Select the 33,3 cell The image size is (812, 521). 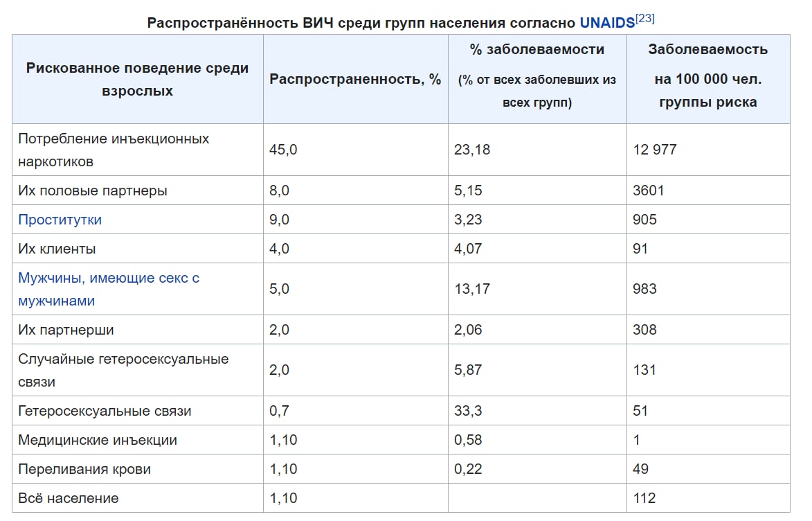538,411
